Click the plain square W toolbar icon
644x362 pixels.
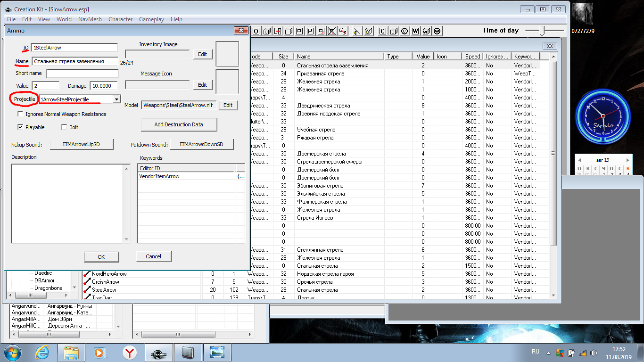pos(415,31)
